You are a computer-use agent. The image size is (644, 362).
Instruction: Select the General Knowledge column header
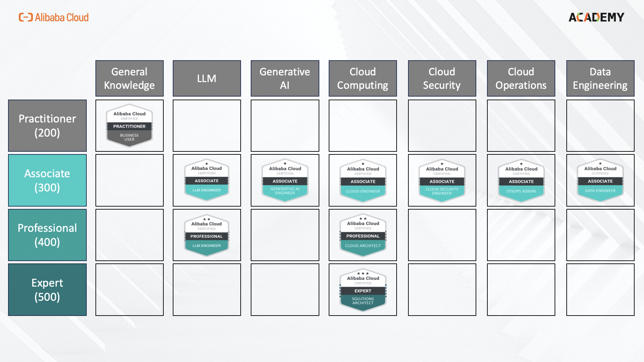click(129, 78)
